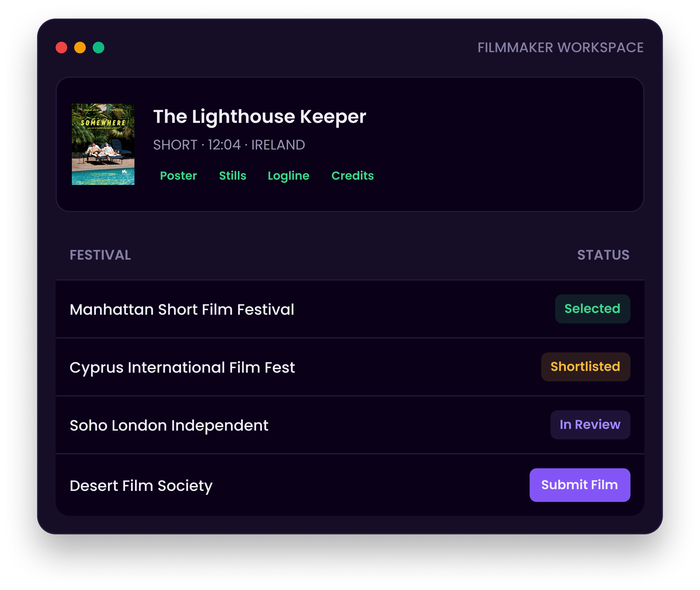Click the FILMMAKER WORKSPACE label
Screen dimensions: 700x590
pos(561,48)
